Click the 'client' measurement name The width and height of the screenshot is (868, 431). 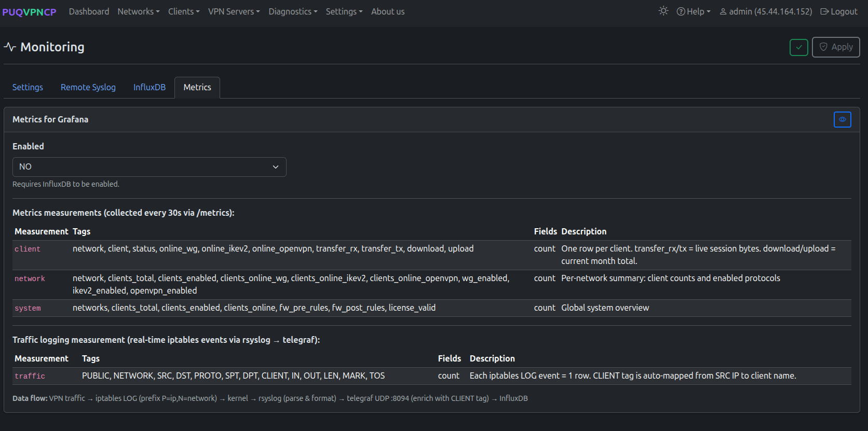(28, 249)
